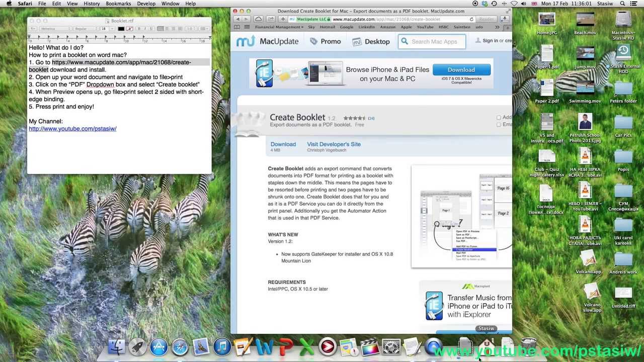The image size is (644, 362).
Task: Click the text background color swatch
Action: (x=129, y=29)
